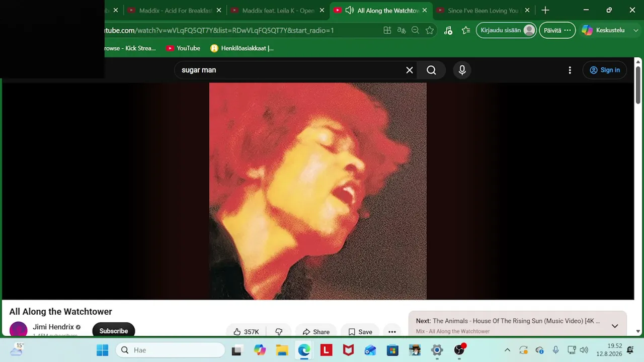Open the weather widget showing 15°

[17, 349]
